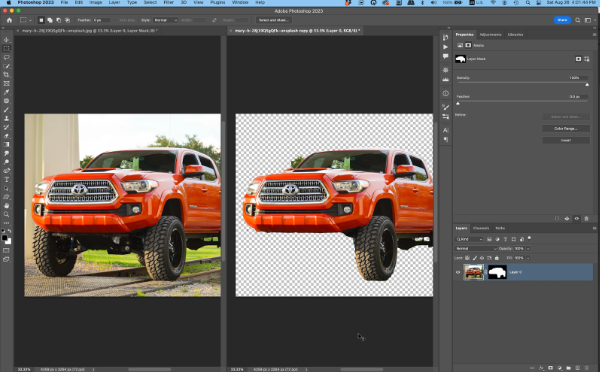Select the Zoom tool in toolbar
Image resolution: width=600 pixels, height=372 pixels.
click(x=7, y=214)
